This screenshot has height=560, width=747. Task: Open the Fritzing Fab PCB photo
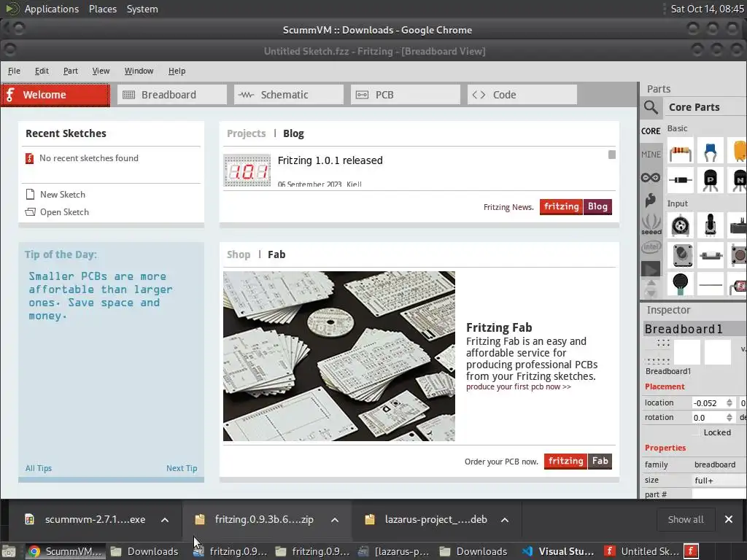click(x=338, y=356)
